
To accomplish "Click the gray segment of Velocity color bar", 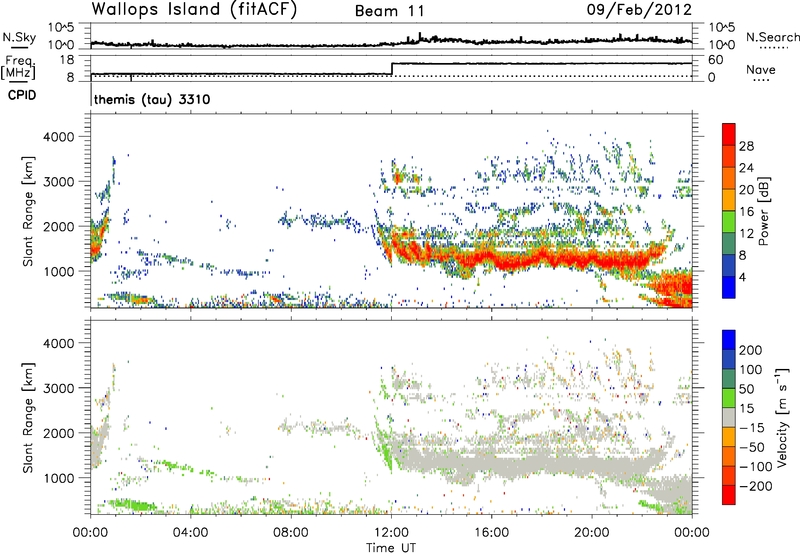I will pos(729,418).
